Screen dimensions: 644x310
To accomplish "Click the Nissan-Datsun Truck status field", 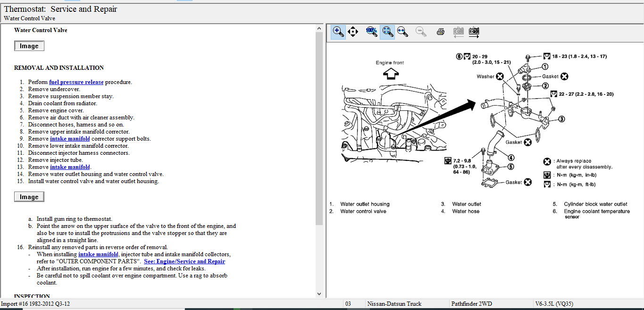I will click(x=394, y=304).
